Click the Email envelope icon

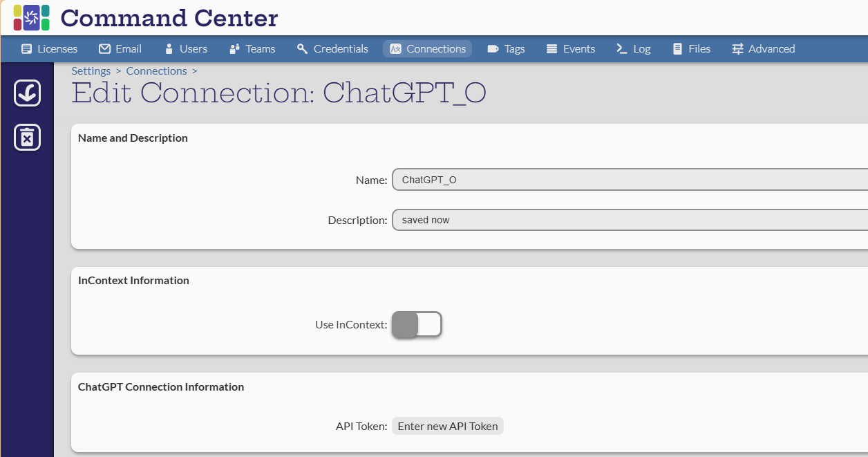point(105,49)
